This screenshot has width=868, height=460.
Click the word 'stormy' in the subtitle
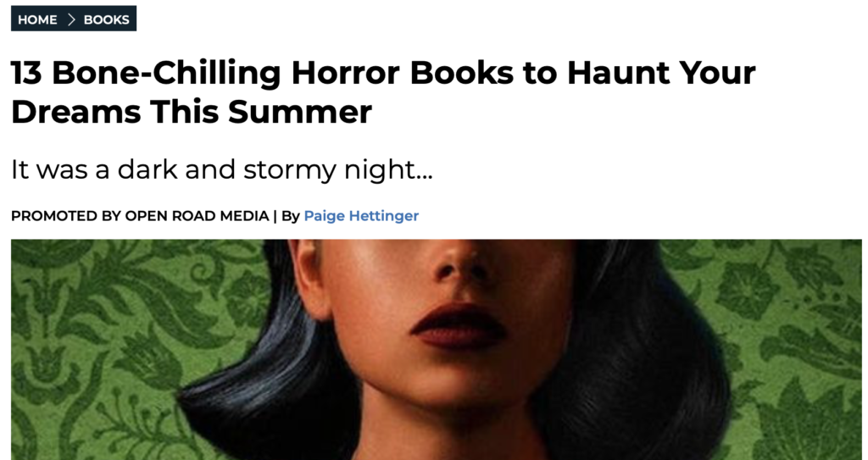tap(290, 169)
